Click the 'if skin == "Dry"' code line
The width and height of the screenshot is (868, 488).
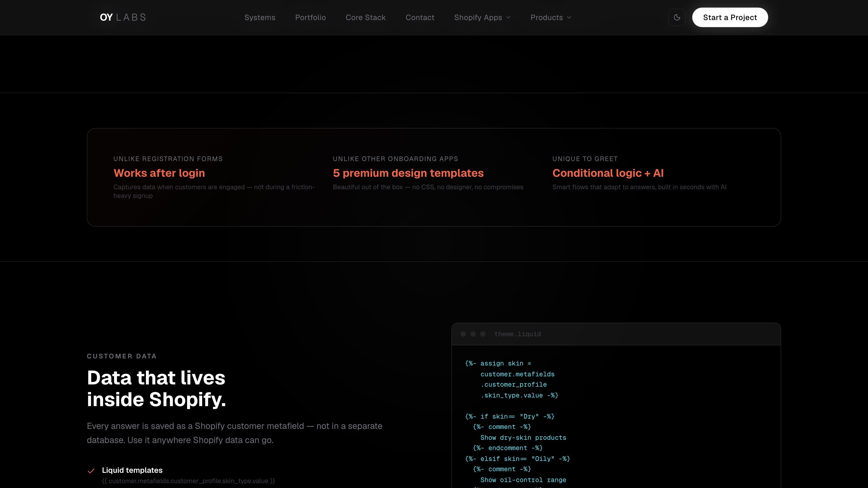pyautogui.click(x=509, y=417)
